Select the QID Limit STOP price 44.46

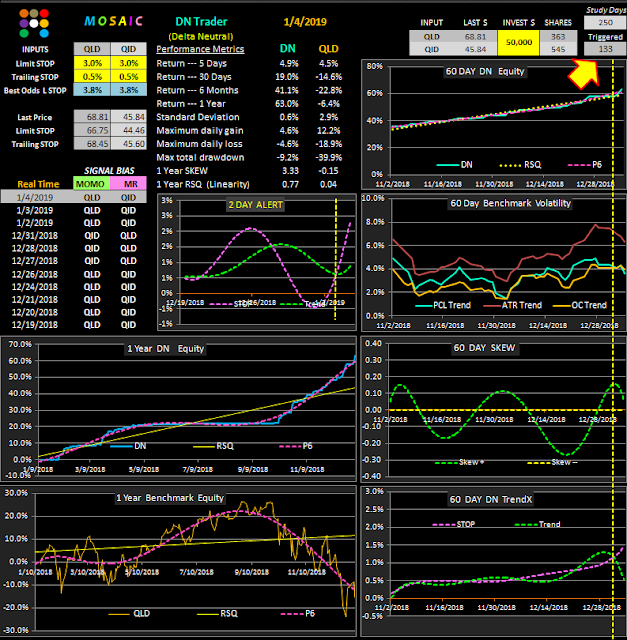[129, 131]
